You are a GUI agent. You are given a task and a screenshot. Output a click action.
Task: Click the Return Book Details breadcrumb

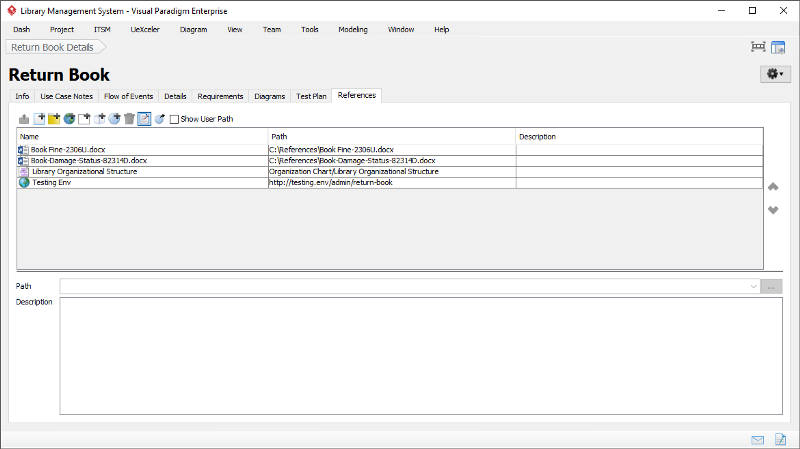pyautogui.click(x=52, y=47)
